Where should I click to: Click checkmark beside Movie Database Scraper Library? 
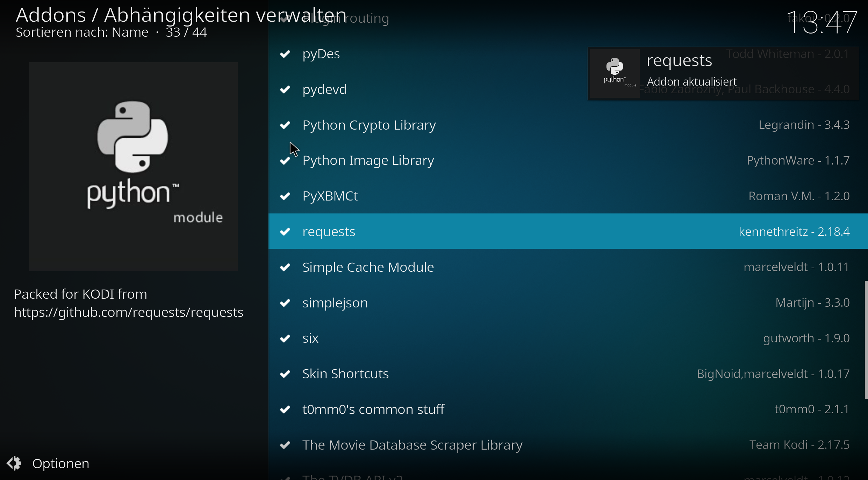pos(285,445)
